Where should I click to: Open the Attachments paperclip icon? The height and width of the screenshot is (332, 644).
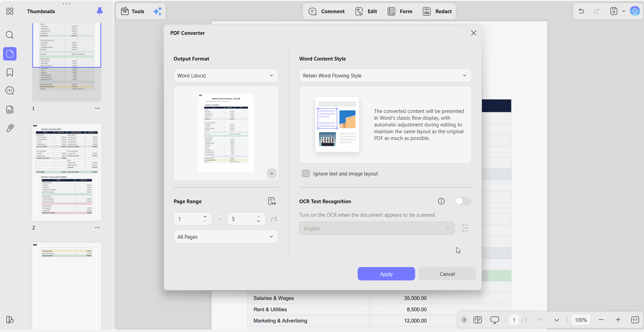[x=10, y=128]
